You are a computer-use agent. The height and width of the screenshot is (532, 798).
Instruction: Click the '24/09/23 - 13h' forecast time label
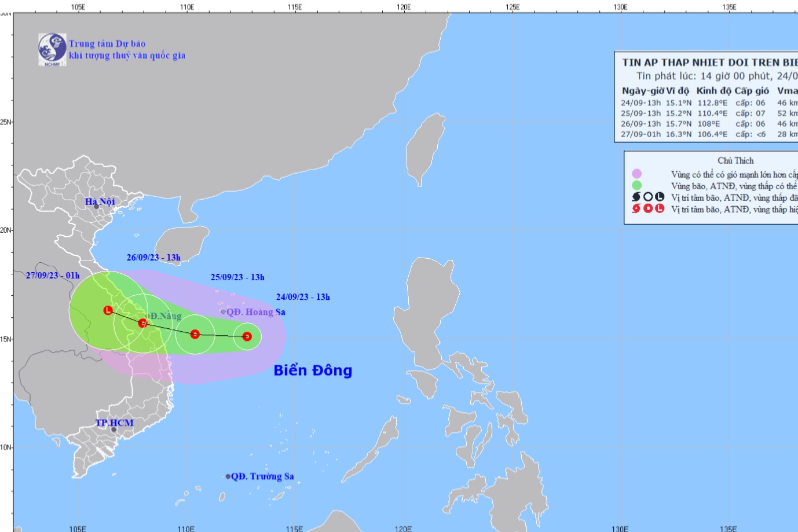click(303, 297)
